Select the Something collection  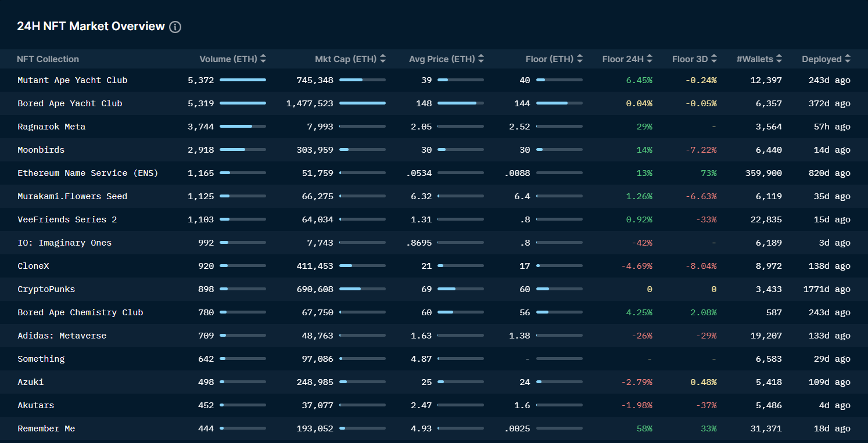pyautogui.click(x=41, y=359)
